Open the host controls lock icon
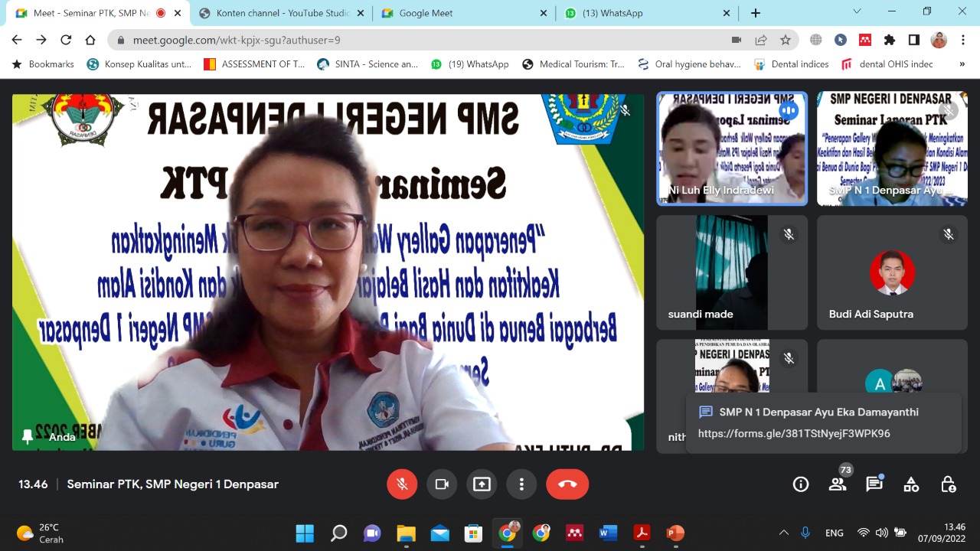Screen dimensions: 980x551 (948, 484)
